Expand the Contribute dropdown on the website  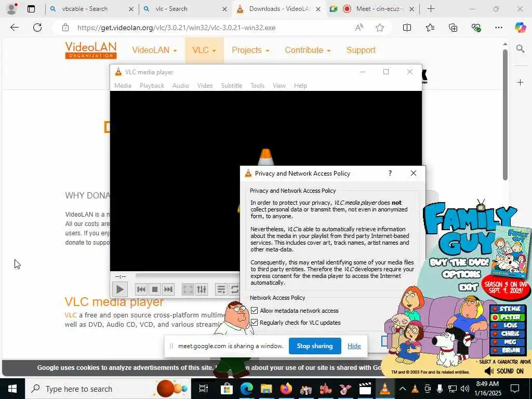(308, 50)
